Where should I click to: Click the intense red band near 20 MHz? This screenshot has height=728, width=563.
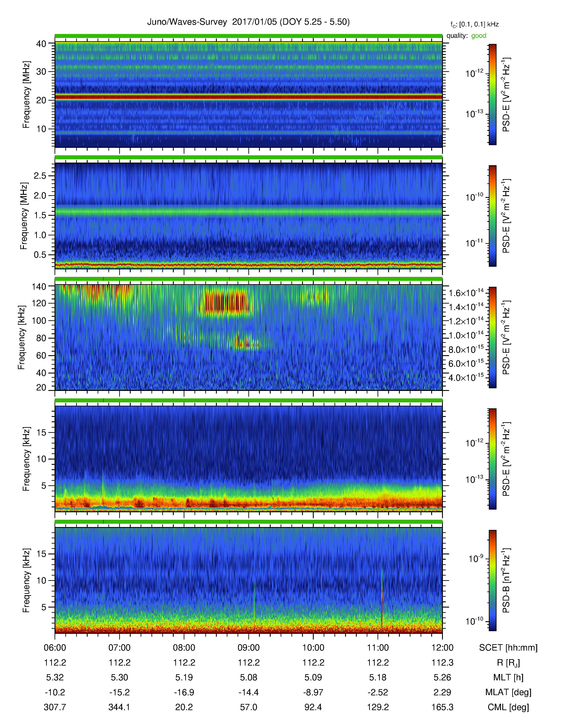click(248, 97)
